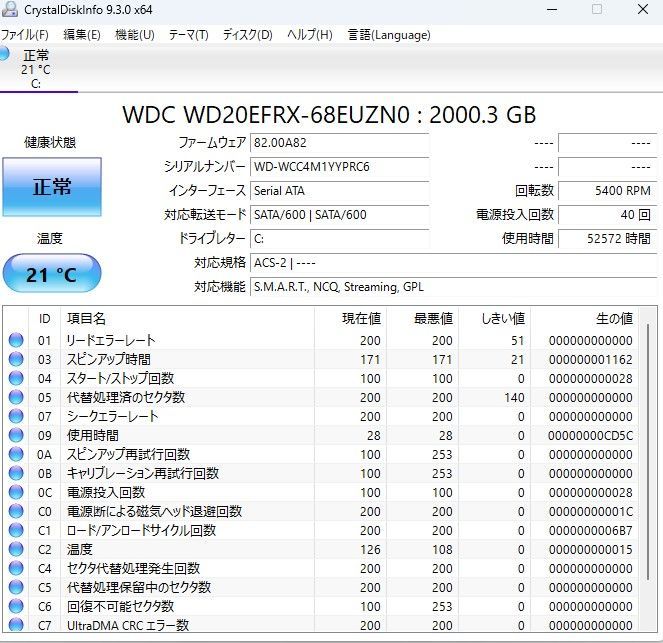The image size is (663, 643).
Task: Click the transfer mode field SATA/600 | SATA/600
Action: [x=340, y=215]
